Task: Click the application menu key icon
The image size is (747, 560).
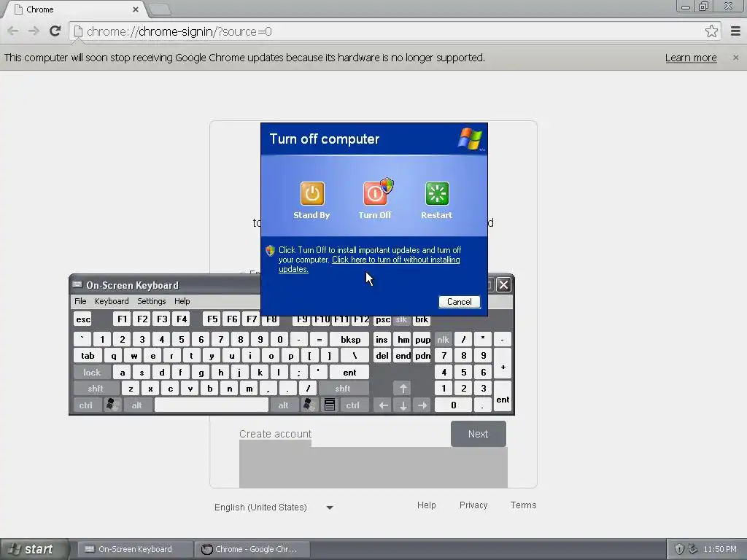Action: (x=330, y=405)
